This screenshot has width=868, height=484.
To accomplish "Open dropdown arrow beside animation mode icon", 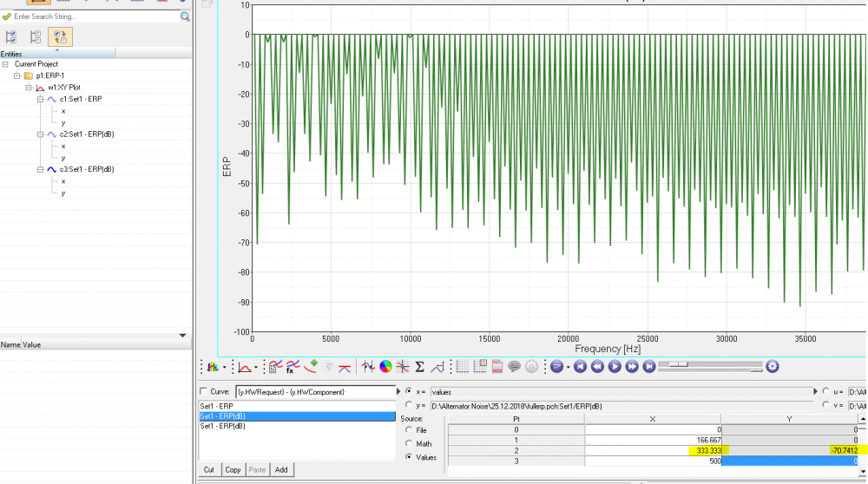I will point(568,367).
